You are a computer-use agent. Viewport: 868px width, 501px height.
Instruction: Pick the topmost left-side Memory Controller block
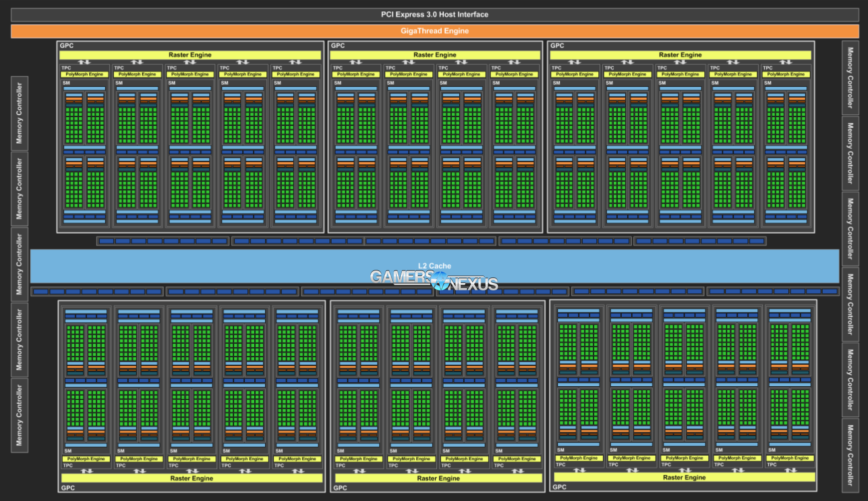coord(19,113)
